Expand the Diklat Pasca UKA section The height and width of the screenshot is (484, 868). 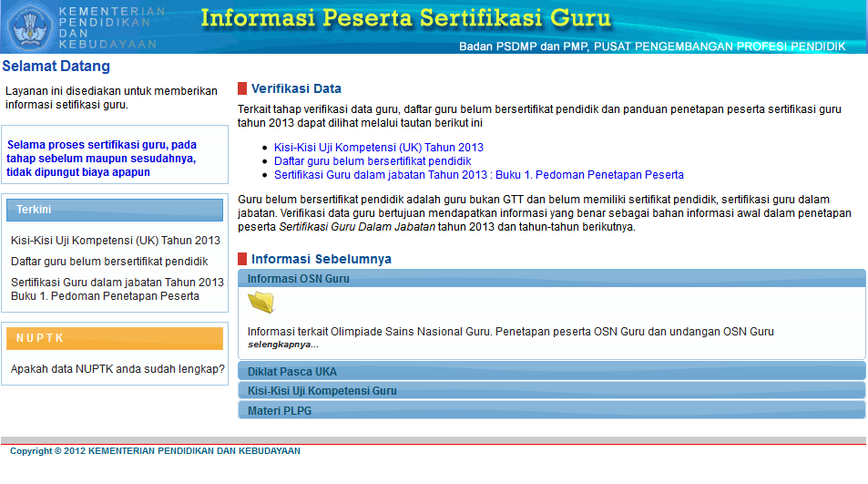pos(551,372)
